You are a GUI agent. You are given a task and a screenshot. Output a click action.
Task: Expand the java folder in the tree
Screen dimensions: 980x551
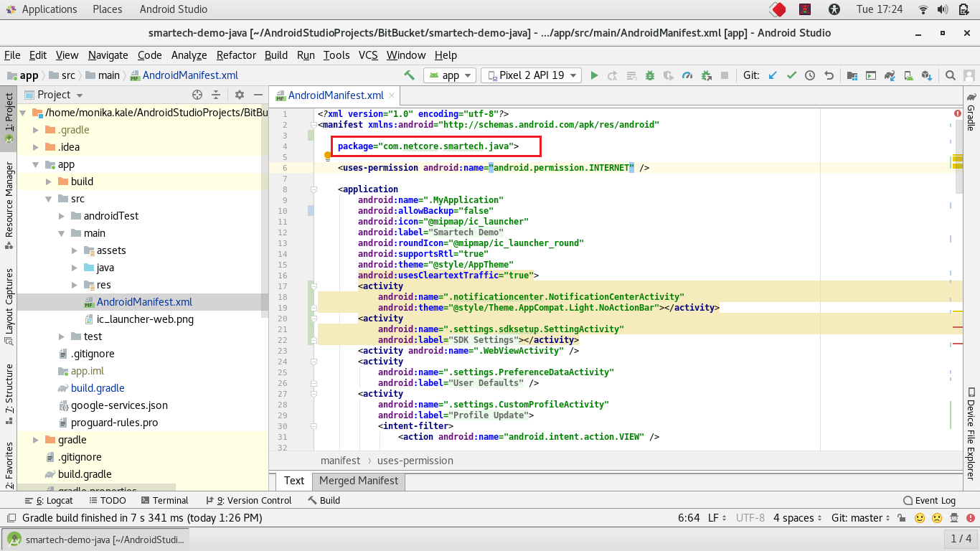tap(74, 268)
